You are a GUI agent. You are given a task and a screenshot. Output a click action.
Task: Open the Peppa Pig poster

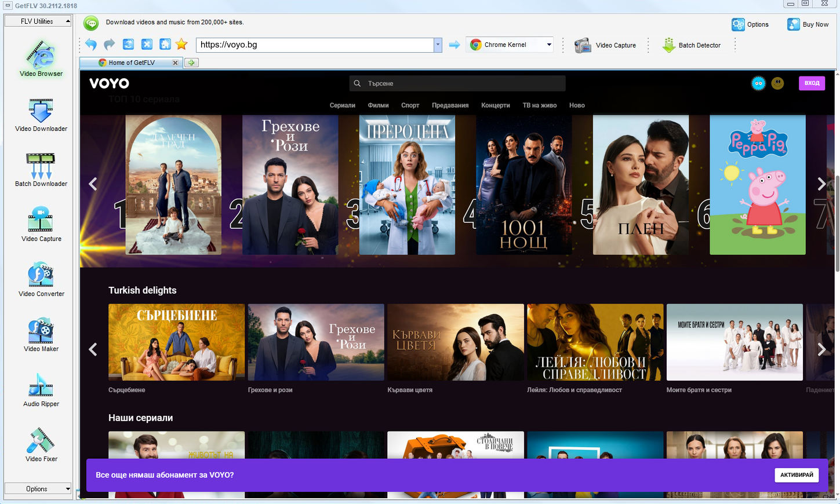pyautogui.click(x=758, y=185)
